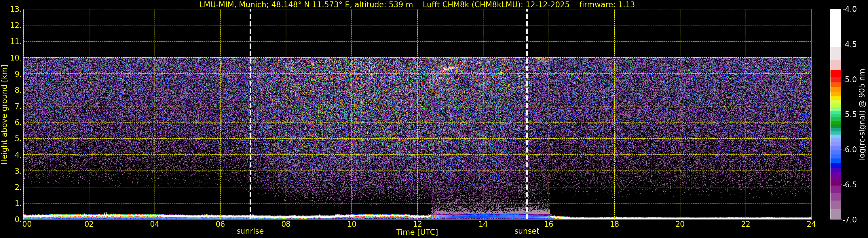Click the red band in the colorbar
This screenshot has height=238, width=868.
click(x=835, y=73)
